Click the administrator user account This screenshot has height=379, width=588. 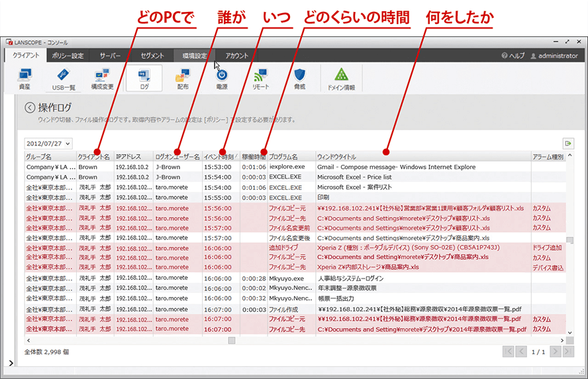(554, 56)
